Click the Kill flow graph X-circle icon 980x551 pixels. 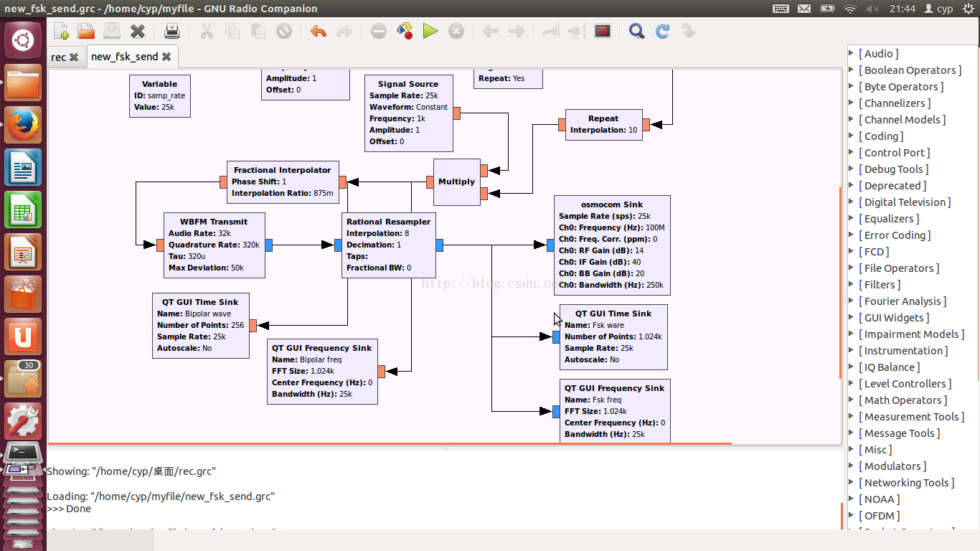(x=456, y=31)
